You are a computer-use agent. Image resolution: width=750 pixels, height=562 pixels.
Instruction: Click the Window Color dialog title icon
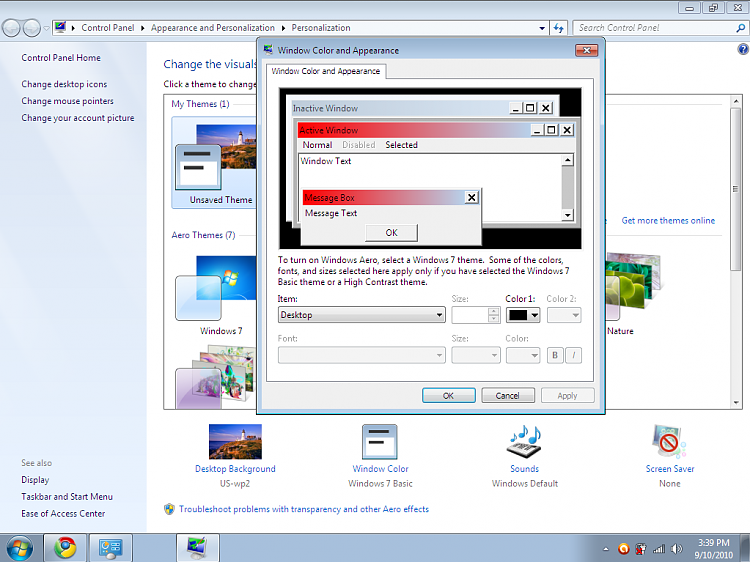pyautogui.click(x=268, y=50)
